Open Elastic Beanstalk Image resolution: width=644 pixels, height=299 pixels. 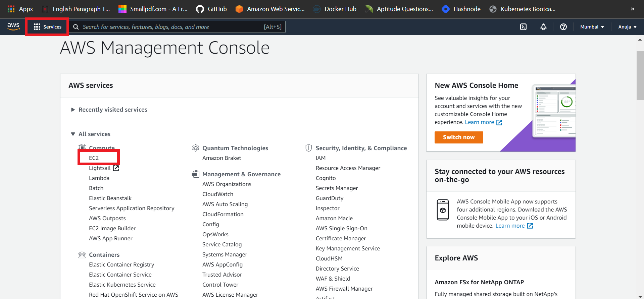click(110, 198)
